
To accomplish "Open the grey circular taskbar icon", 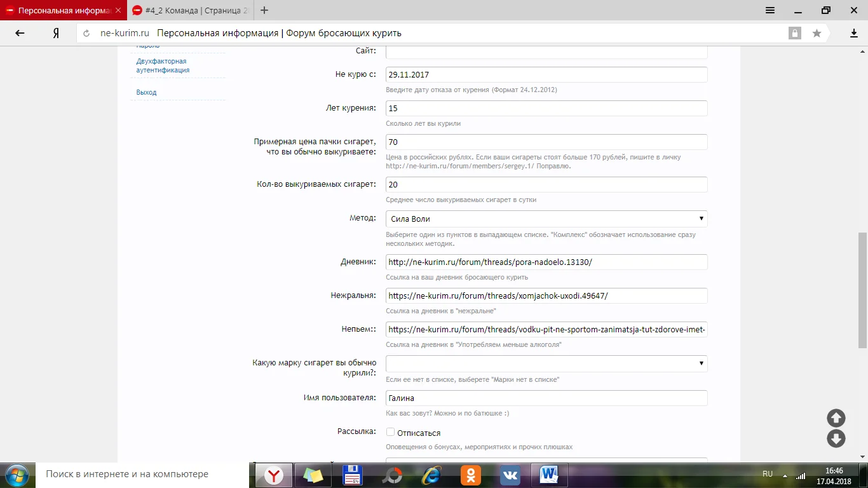I will (x=392, y=475).
